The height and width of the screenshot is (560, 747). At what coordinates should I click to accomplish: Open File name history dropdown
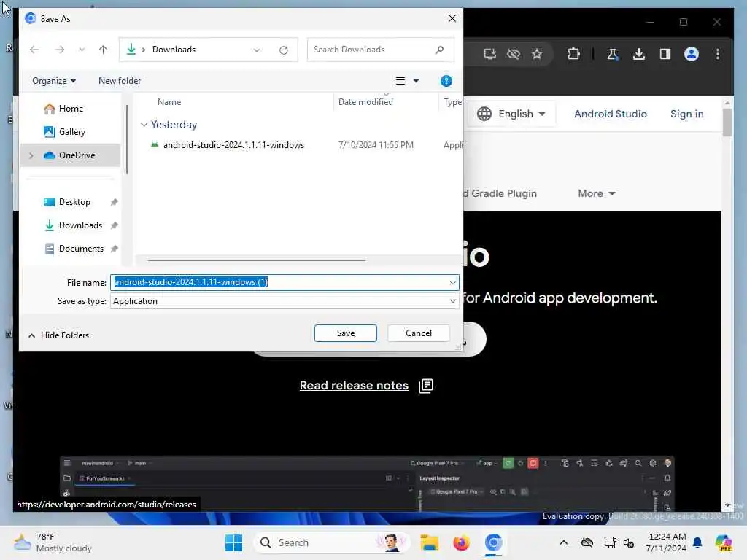[452, 282]
